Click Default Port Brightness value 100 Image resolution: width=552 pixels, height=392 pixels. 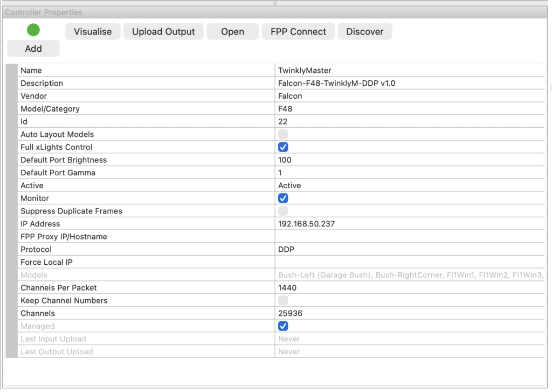click(410, 160)
